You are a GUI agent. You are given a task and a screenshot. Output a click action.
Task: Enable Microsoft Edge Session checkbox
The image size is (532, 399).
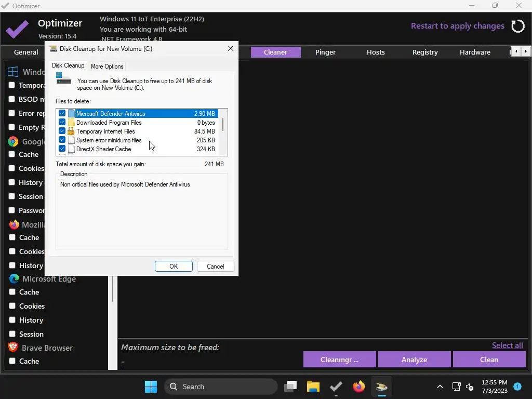coord(12,334)
